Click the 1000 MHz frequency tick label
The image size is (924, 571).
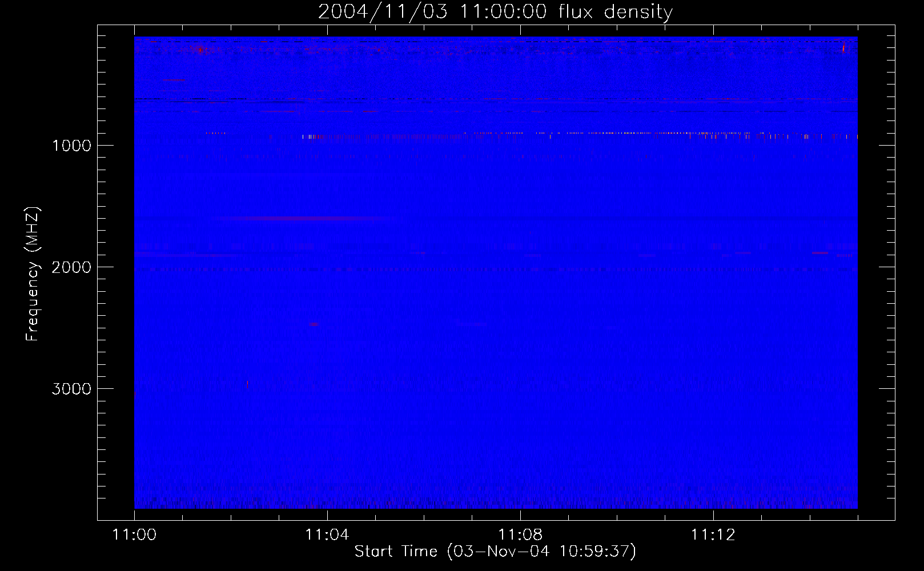pos(71,146)
